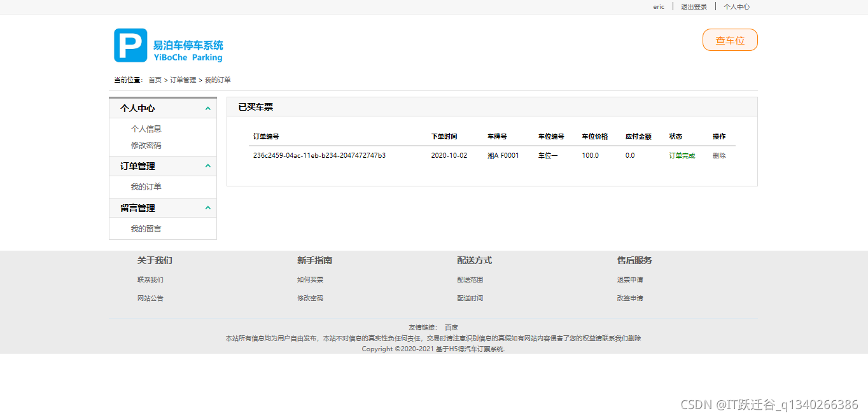Viewport: 868px width, 418px height.
Task: Open 退票申请 under 售后服务
Action: [x=630, y=279]
